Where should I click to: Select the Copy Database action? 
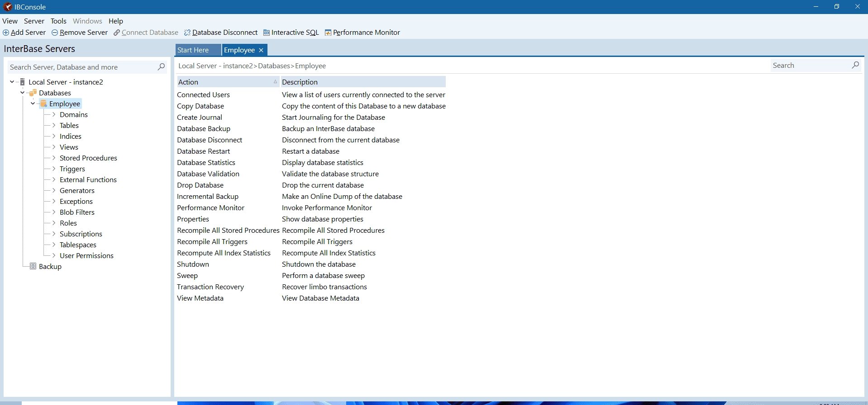coord(200,106)
